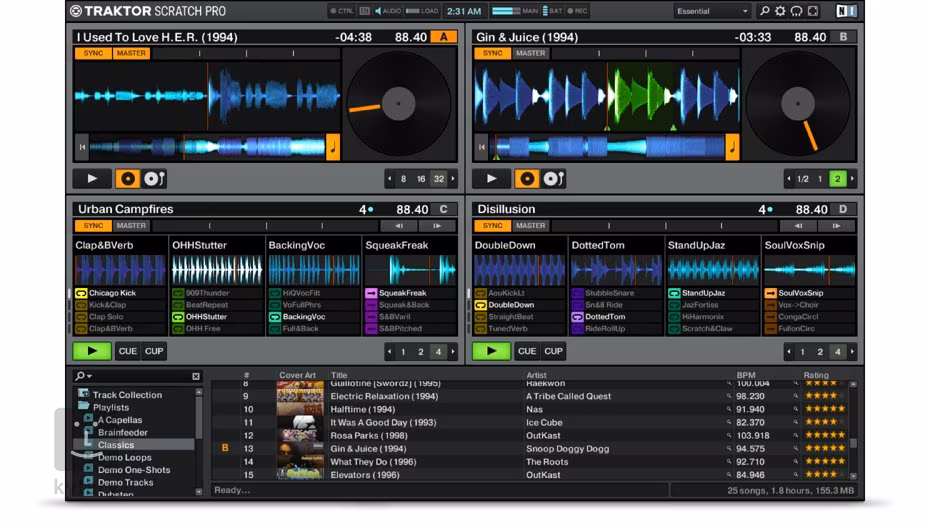930x530 pixels.
Task: Open the Preferences gear icon in header
Action: 780,11
